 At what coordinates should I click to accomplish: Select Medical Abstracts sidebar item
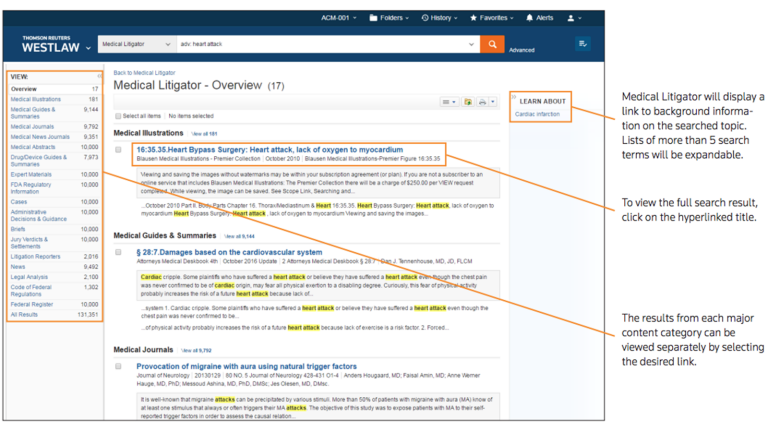pos(33,147)
